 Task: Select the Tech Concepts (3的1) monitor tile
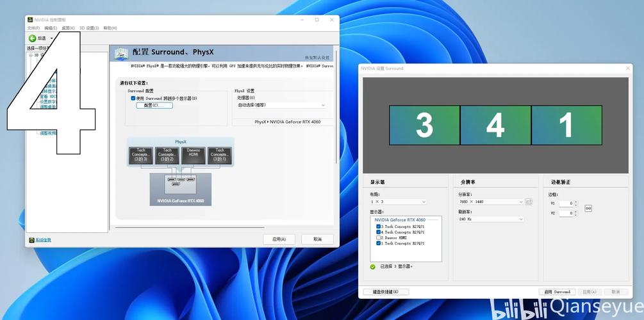220,156
